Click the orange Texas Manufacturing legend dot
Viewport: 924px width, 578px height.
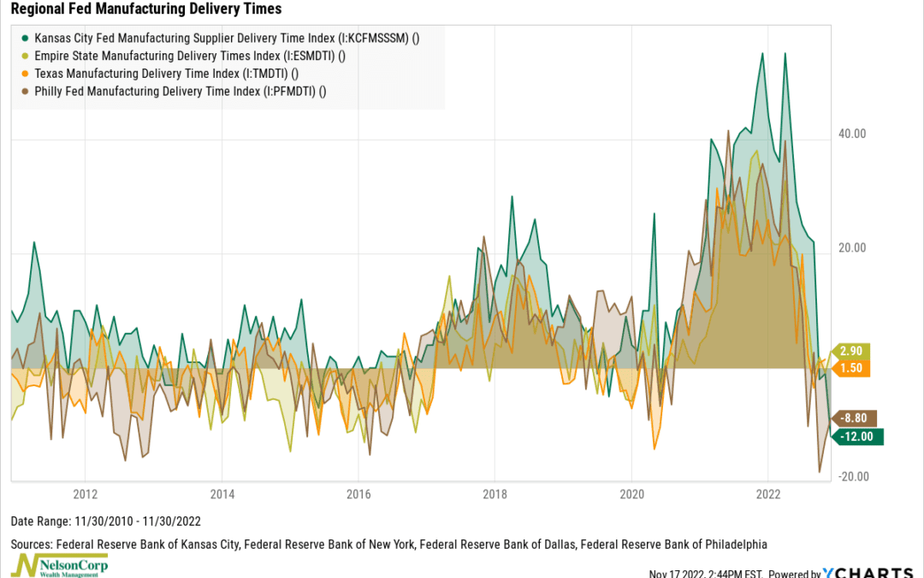click(x=26, y=74)
